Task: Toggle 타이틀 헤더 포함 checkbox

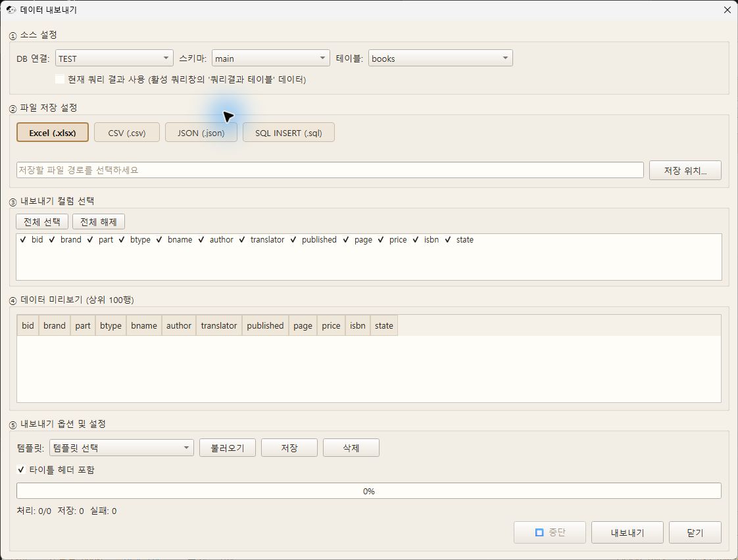Action: point(20,470)
